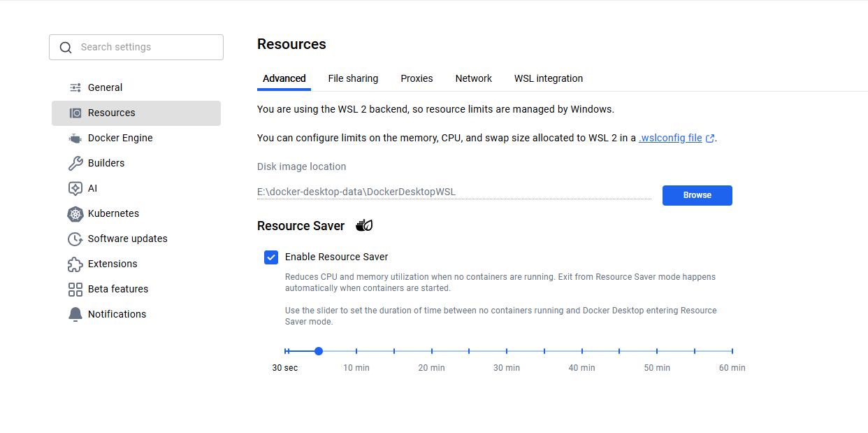Click the Software updates clock icon

[75, 239]
